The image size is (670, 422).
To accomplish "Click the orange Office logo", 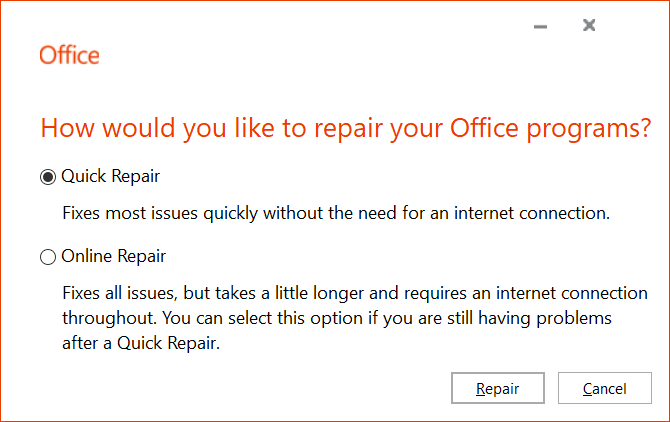I will [x=69, y=55].
